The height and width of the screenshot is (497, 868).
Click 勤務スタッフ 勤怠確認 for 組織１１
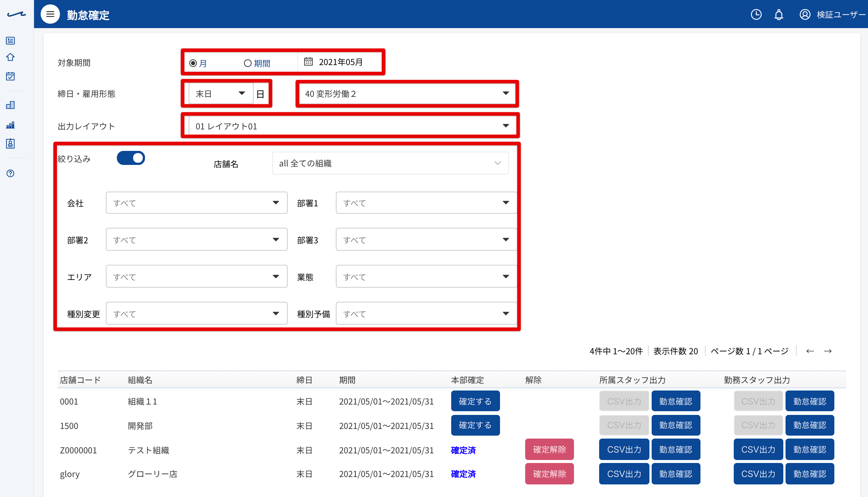(x=810, y=401)
